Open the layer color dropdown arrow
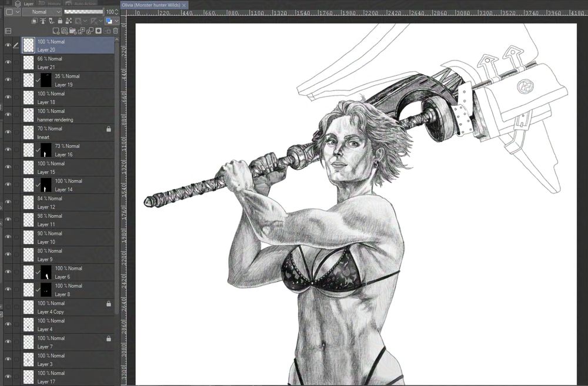Viewport: 588px width, 386px height. coord(116,21)
